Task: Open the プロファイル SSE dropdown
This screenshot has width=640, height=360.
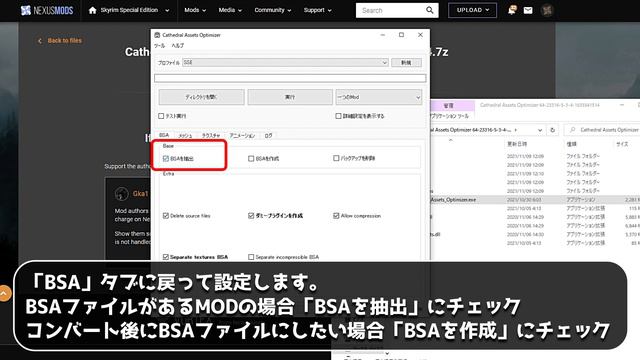Action: pyautogui.click(x=285, y=62)
